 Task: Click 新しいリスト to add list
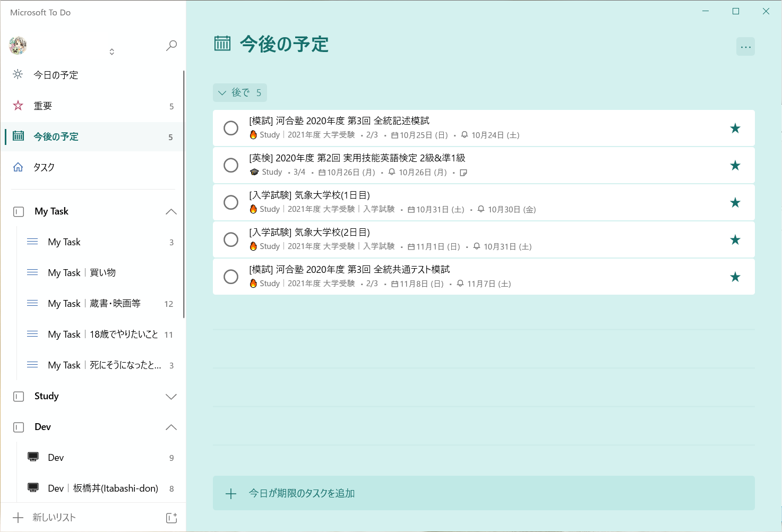[x=54, y=518]
